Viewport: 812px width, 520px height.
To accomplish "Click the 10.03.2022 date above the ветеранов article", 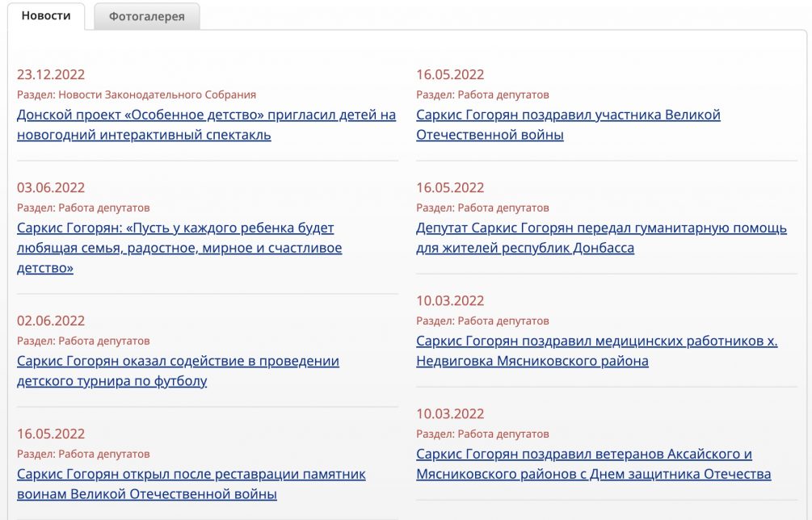I will point(450,414).
